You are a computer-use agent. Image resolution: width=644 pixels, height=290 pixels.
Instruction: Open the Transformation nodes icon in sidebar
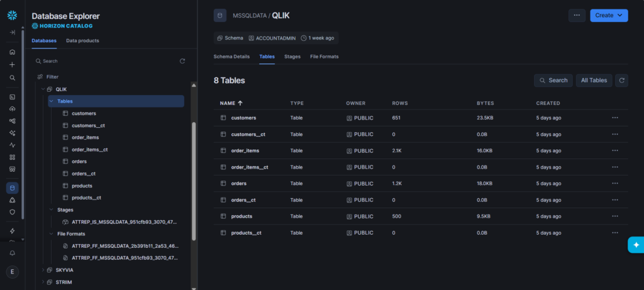pos(13,121)
